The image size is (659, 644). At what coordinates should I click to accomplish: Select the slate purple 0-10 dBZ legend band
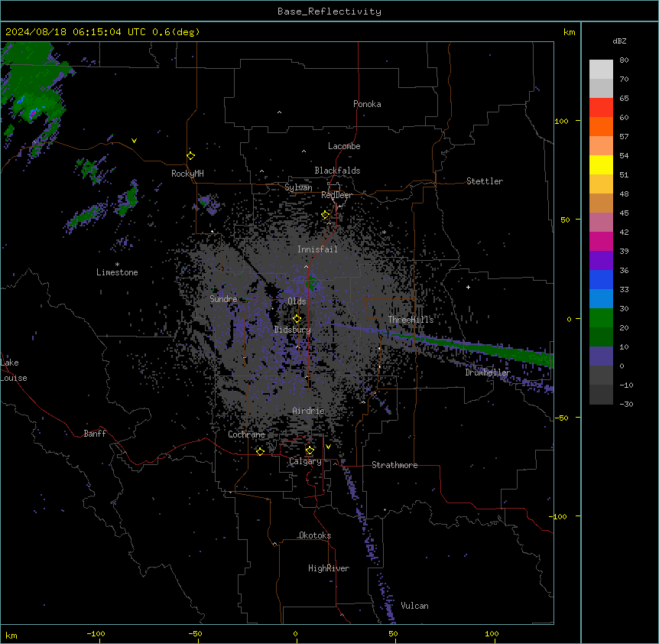pyautogui.click(x=601, y=356)
